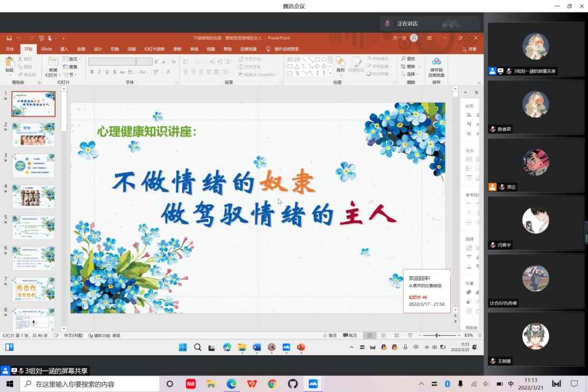Toggle strikethrough (abc) in the font group
Image resolution: width=588 pixels, height=392 pixels.
tap(122, 72)
